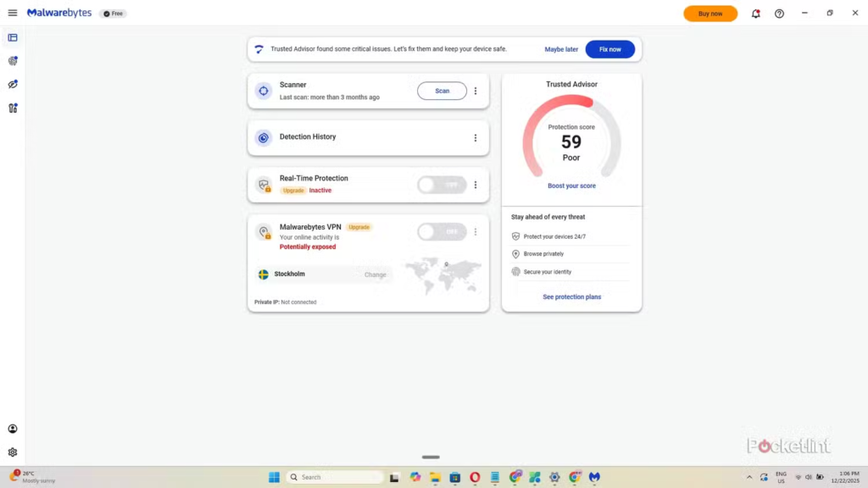Screen dimensions: 868x488
Task: Open the account profile icon
Action: tap(13, 429)
